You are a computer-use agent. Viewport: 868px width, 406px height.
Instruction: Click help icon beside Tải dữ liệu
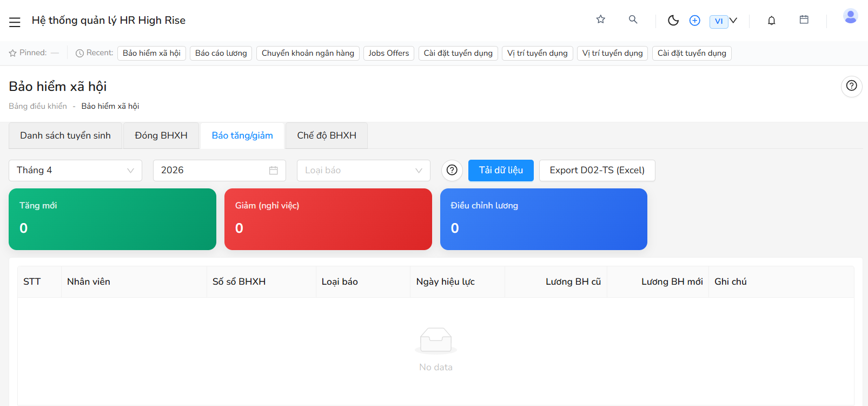pyautogui.click(x=452, y=171)
